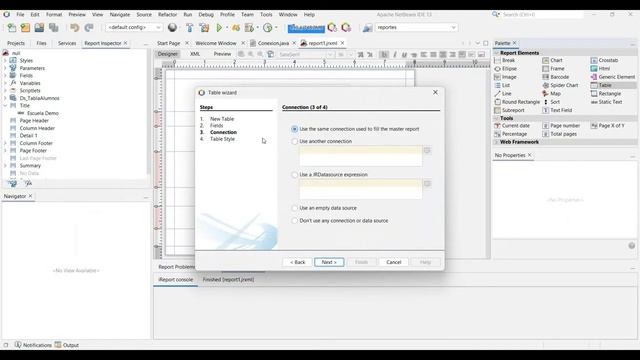This screenshot has height=360, width=640.
Task: Switch to the XML view tab
Action: click(195, 54)
